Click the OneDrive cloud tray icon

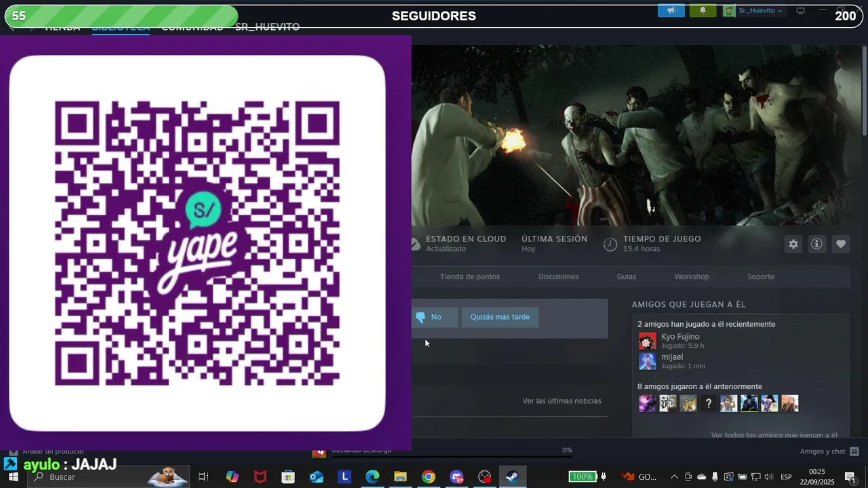click(702, 477)
